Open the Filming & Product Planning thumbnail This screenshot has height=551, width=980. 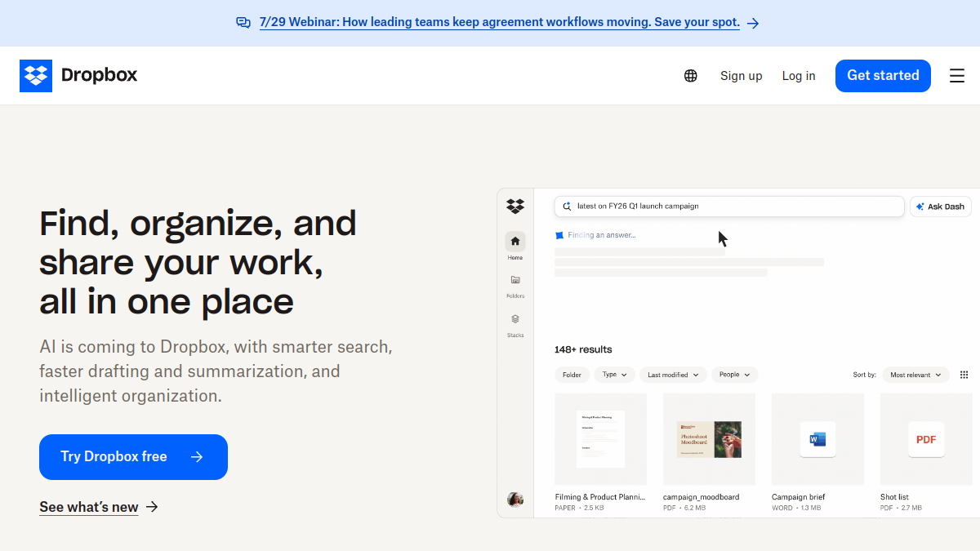600,439
